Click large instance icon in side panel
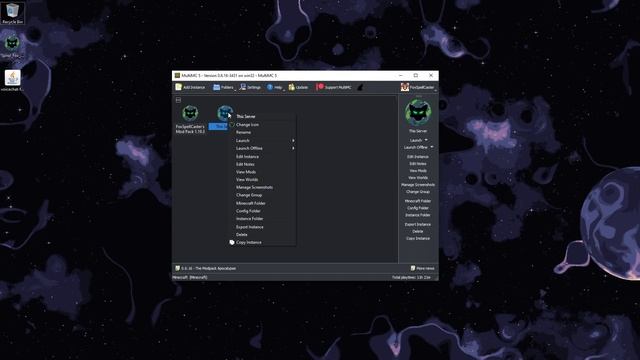This screenshot has height=360, width=640. pos(418,112)
